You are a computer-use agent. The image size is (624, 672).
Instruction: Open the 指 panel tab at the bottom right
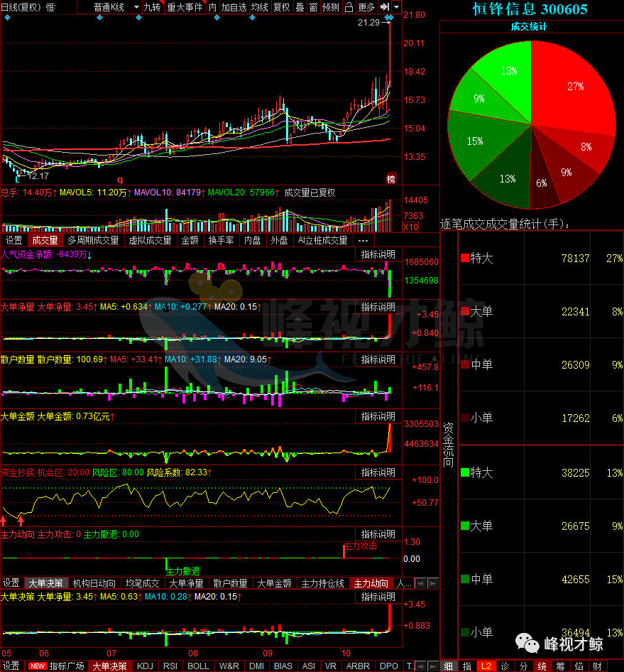tap(467, 666)
